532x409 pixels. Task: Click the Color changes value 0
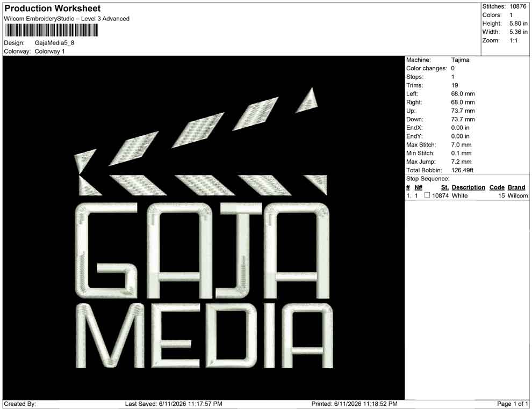(x=453, y=69)
